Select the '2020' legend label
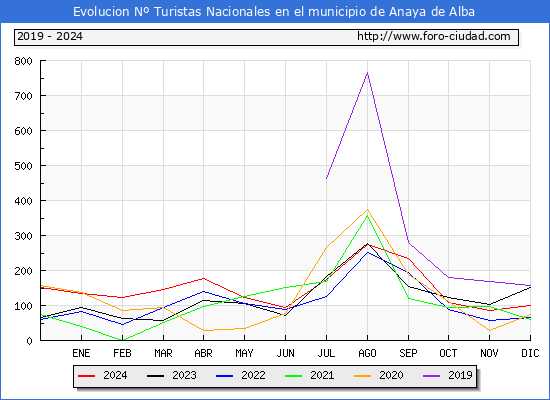550x400 pixels. pos(391,375)
